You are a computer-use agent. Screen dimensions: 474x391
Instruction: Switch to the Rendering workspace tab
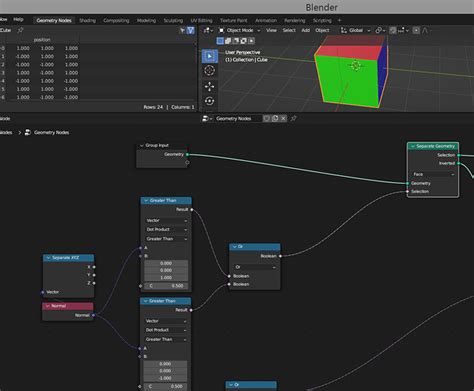295,20
